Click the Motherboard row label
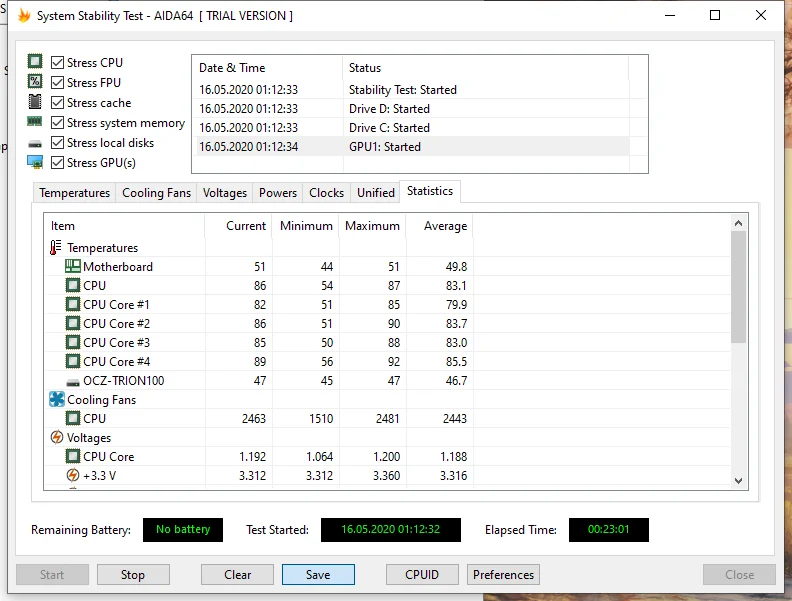The width and height of the screenshot is (792, 601). click(118, 267)
